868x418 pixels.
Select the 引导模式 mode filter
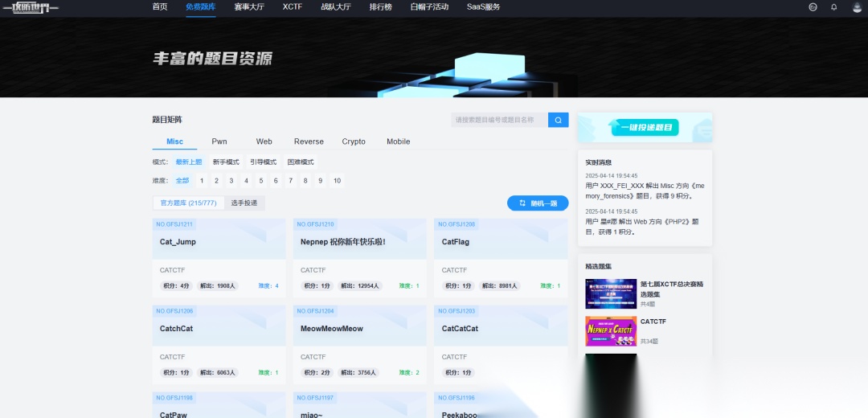coord(263,162)
